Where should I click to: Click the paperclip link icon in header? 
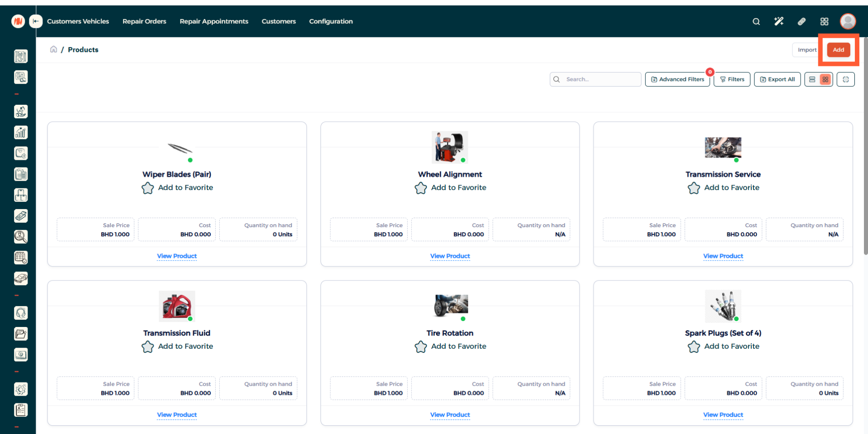click(802, 21)
